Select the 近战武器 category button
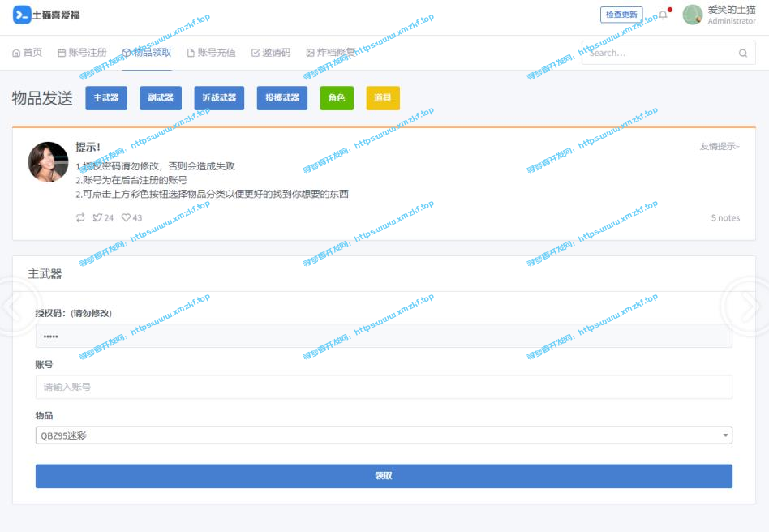The width and height of the screenshot is (769, 532). click(x=219, y=98)
